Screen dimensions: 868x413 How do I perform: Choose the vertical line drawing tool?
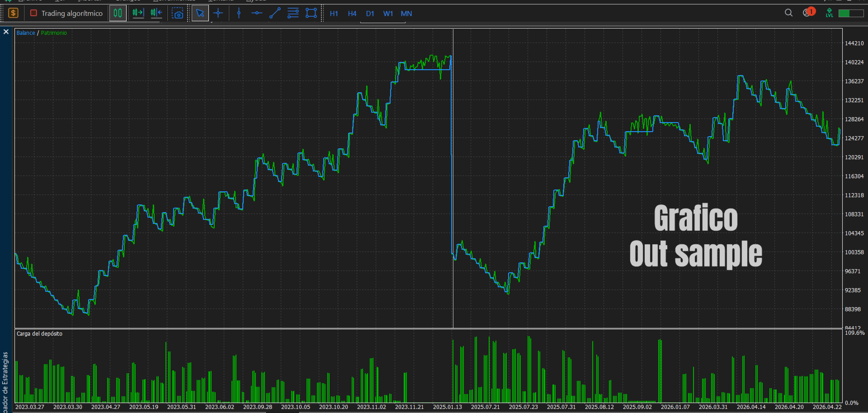239,13
